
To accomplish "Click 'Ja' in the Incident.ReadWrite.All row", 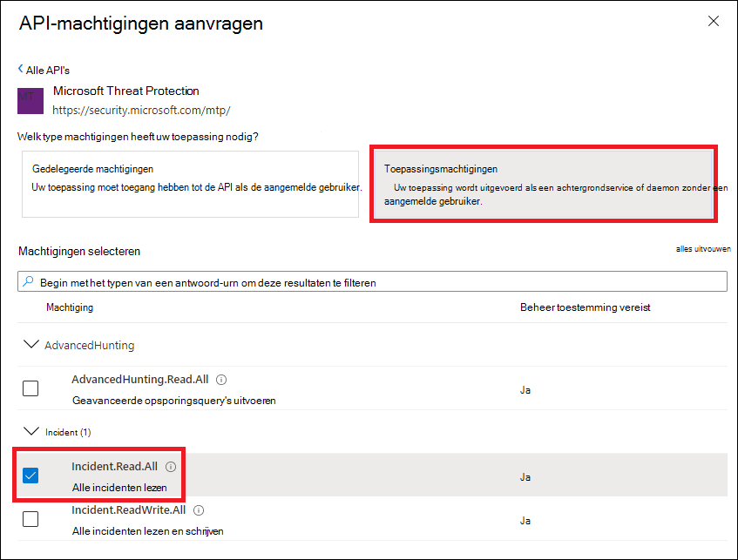I will point(525,521).
